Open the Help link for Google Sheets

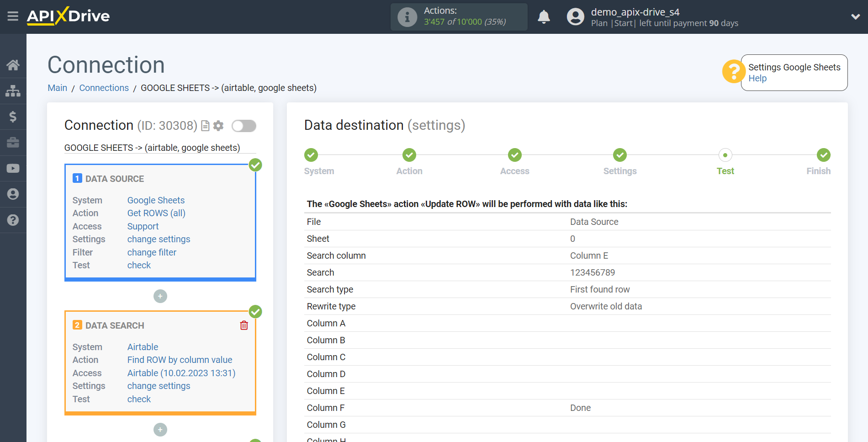[757, 78]
